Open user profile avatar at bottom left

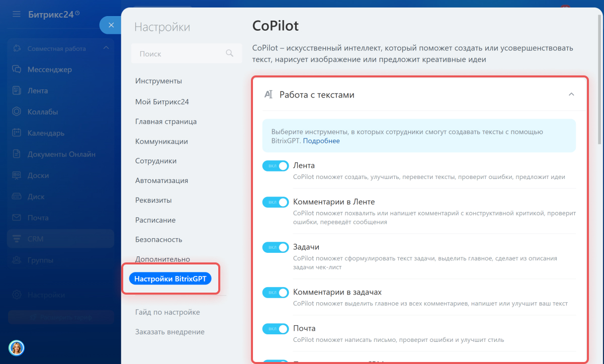(17, 347)
